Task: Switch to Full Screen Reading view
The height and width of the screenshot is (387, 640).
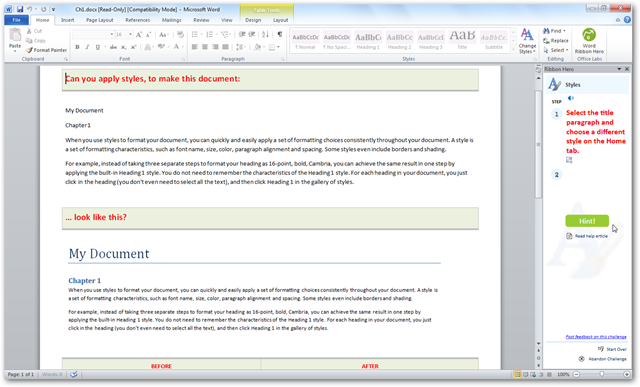Action: (x=525, y=374)
